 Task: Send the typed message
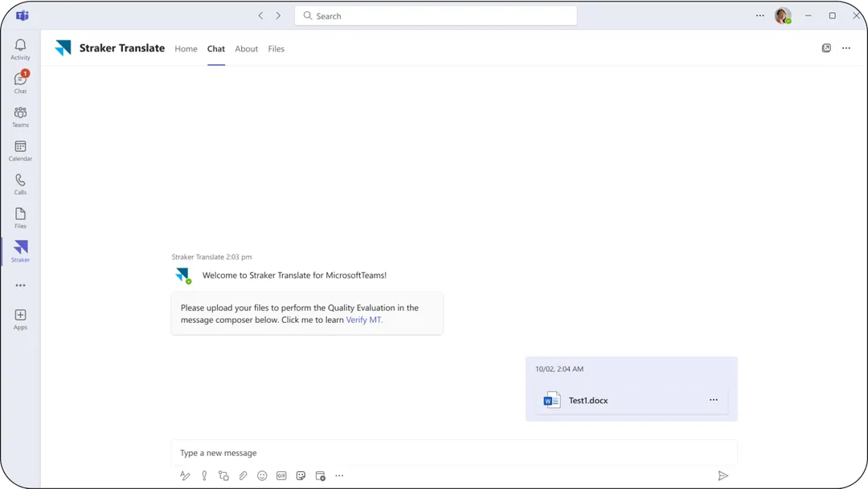723,475
